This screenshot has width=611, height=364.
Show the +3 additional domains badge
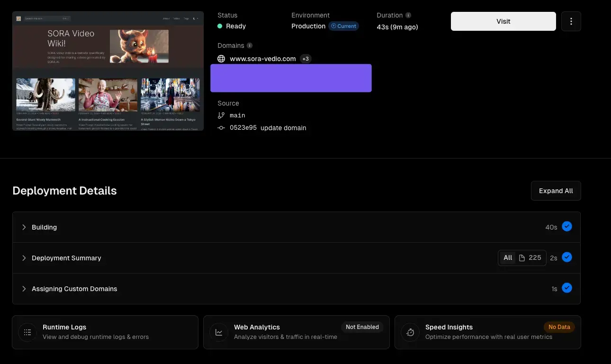pyautogui.click(x=305, y=59)
